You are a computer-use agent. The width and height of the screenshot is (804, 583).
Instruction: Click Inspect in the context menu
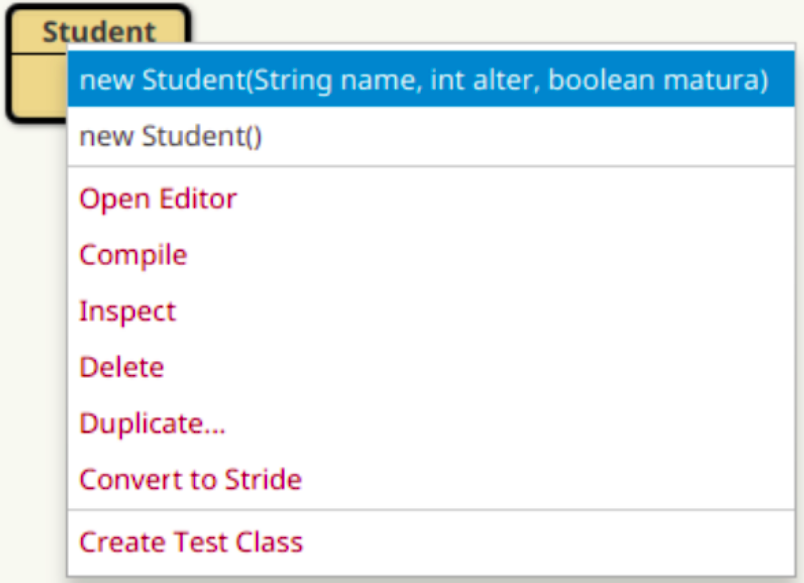click(x=127, y=311)
